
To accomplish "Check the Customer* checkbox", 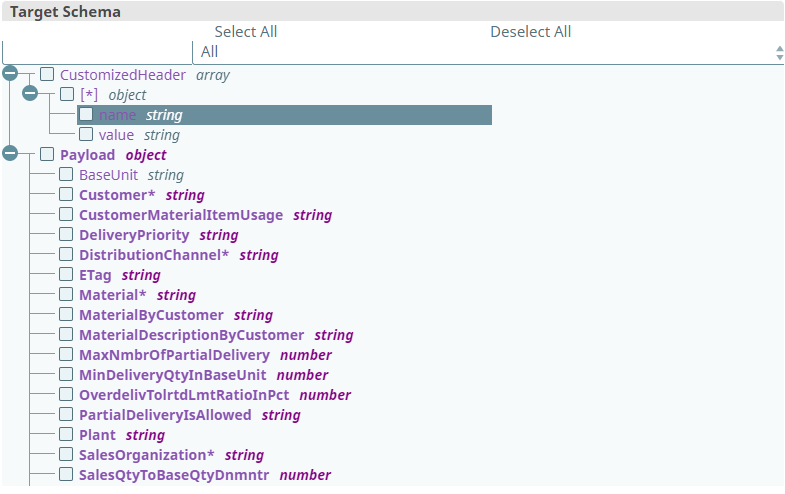I will tap(66, 194).
